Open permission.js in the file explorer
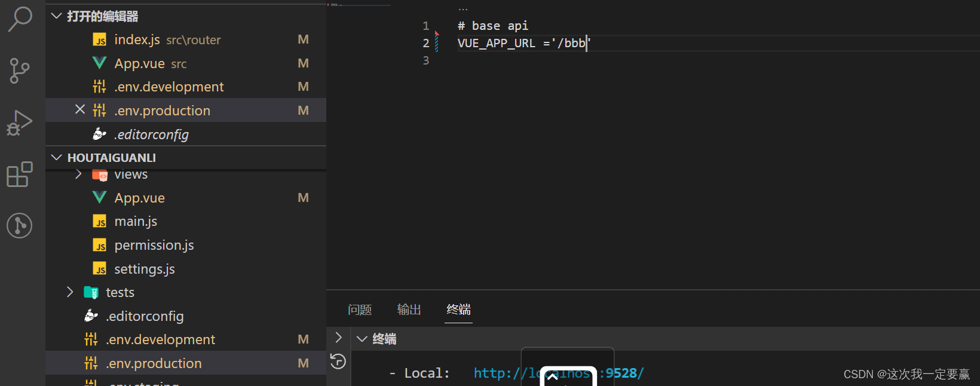This screenshot has height=386, width=980. pyautogui.click(x=186, y=245)
